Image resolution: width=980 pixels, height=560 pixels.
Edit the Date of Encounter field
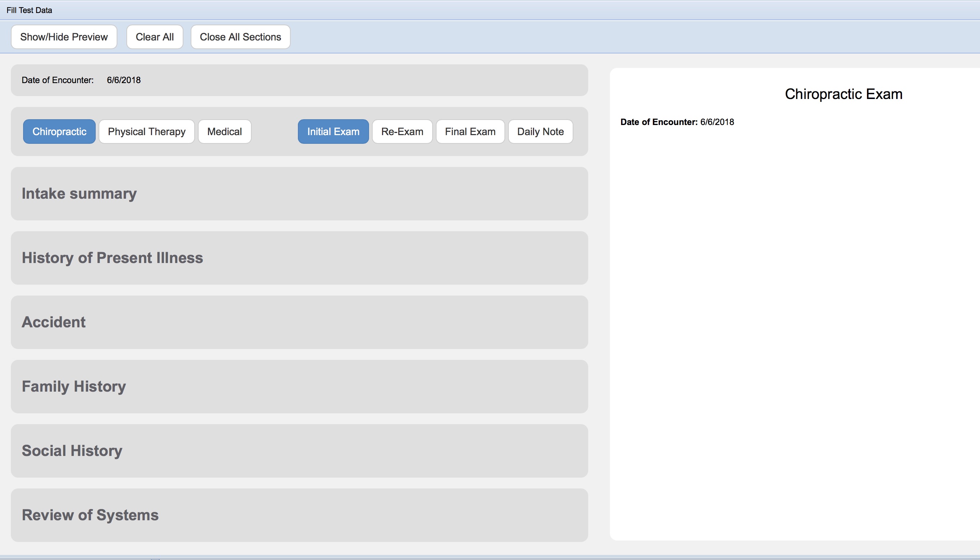(x=124, y=80)
